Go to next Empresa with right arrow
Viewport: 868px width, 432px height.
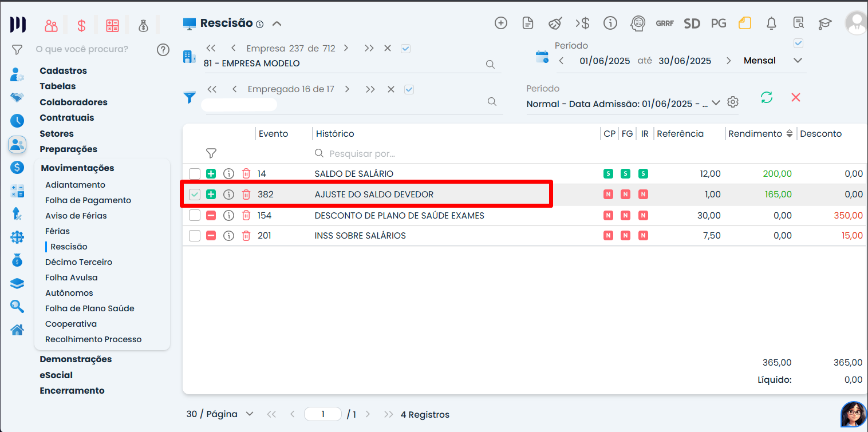(x=346, y=49)
